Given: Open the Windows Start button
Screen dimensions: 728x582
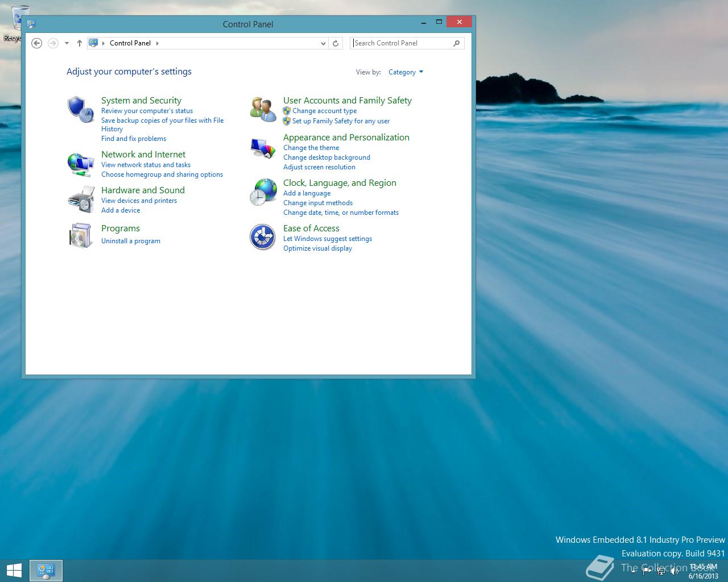Looking at the screenshot, I should [14, 571].
